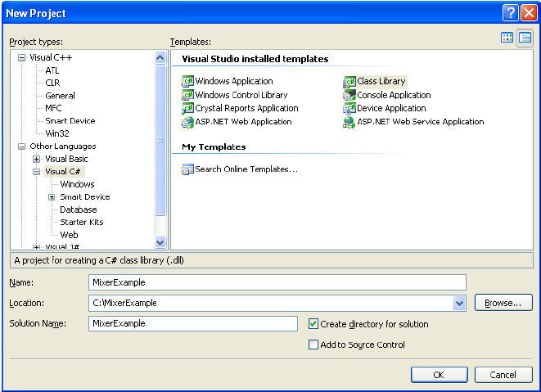The width and height of the screenshot is (541, 392).
Task: Select the Device Application template icon
Action: click(x=349, y=108)
